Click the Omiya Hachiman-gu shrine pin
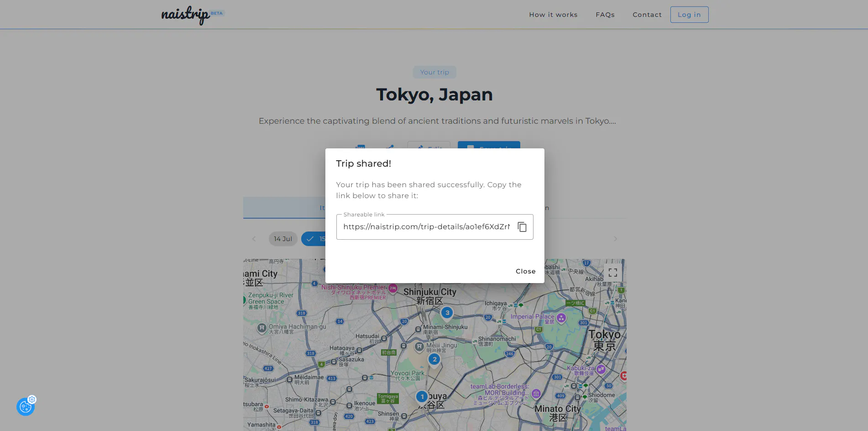Image resolution: width=868 pixels, height=431 pixels. click(261, 328)
